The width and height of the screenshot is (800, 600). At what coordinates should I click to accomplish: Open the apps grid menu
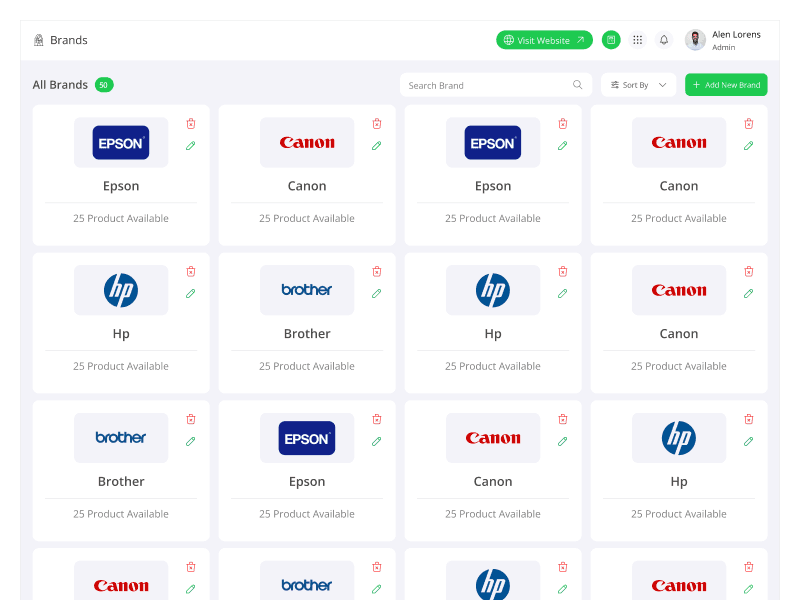637,40
